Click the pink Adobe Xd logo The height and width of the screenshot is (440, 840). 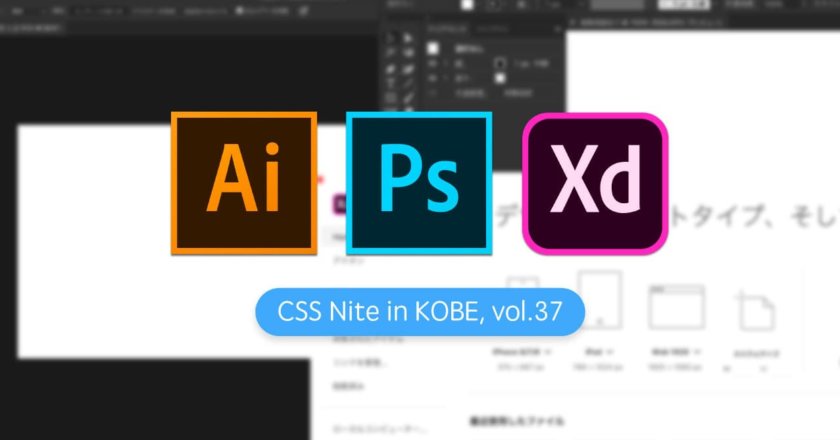click(595, 183)
